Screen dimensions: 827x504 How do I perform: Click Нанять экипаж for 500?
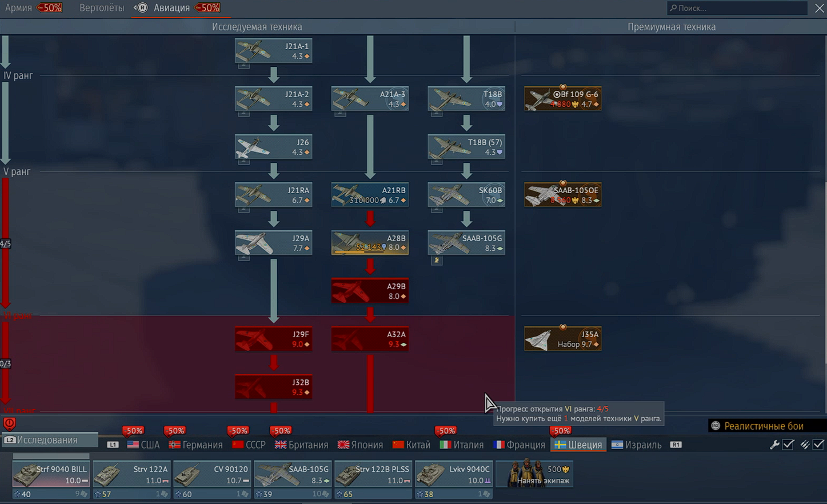tap(534, 474)
